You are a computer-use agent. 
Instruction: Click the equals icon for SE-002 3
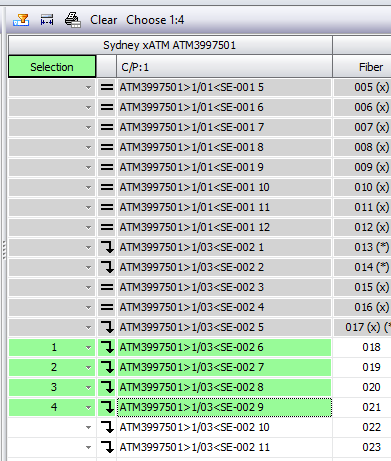pyautogui.click(x=107, y=287)
